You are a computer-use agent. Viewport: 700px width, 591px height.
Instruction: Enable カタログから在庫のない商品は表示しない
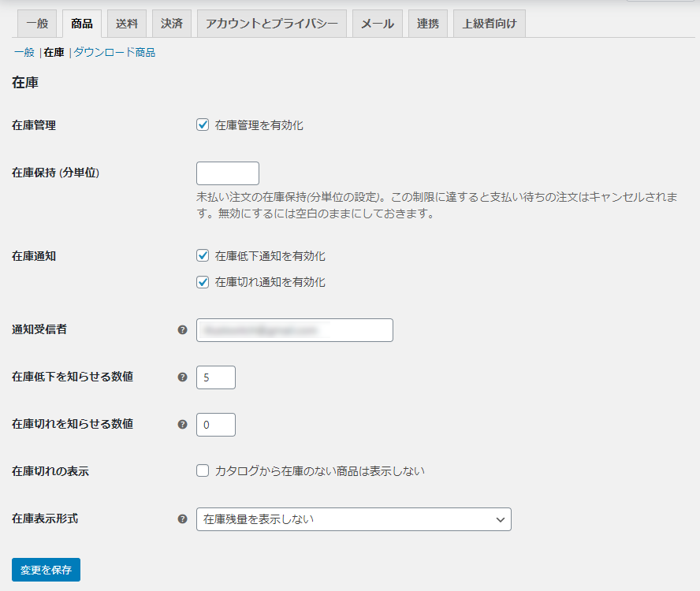(x=203, y=470)
